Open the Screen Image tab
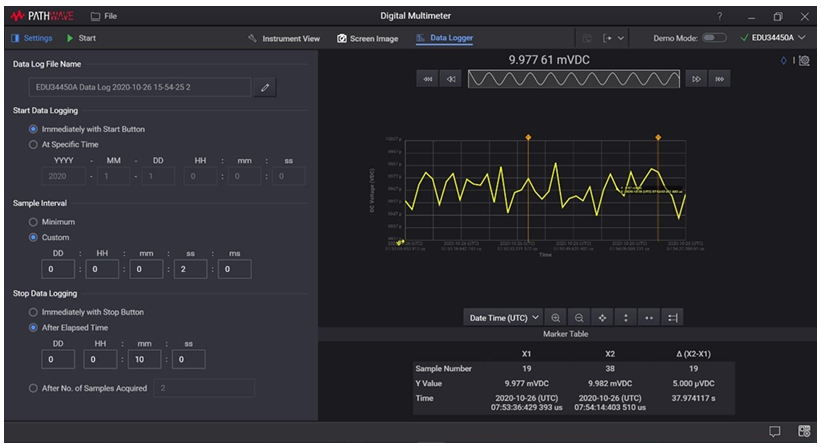 point(368,38)
